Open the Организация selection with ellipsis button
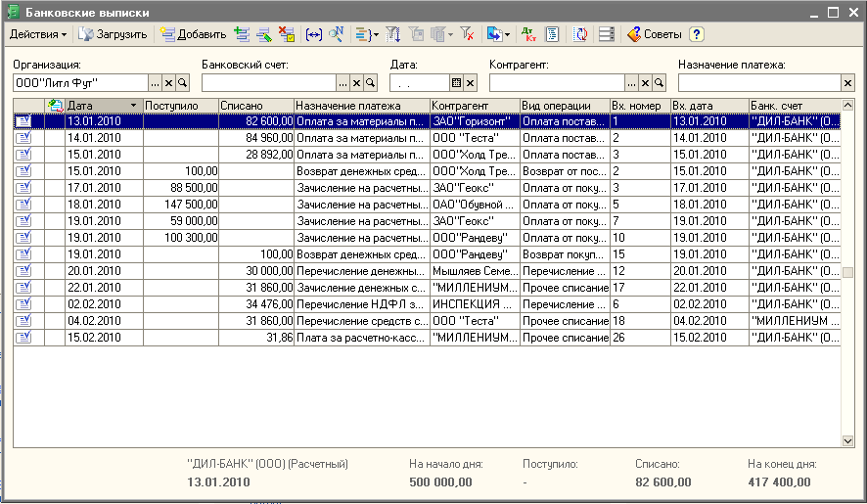 click(155, 83)
